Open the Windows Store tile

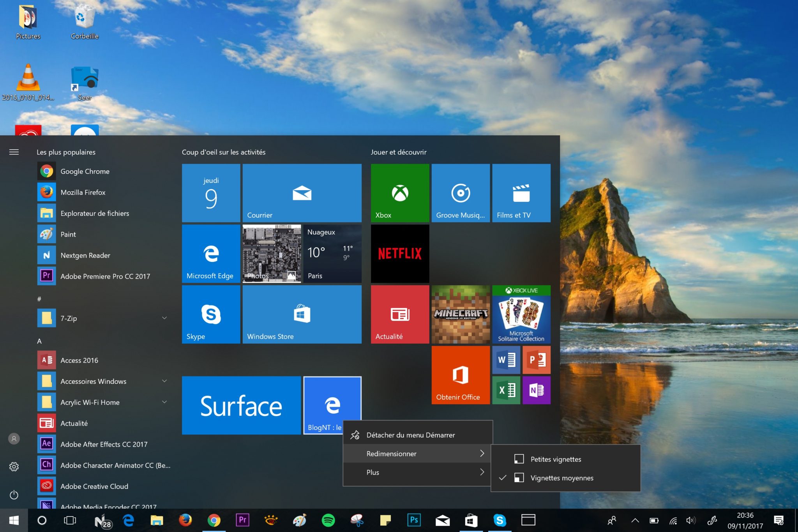click(x=302, y=315)
